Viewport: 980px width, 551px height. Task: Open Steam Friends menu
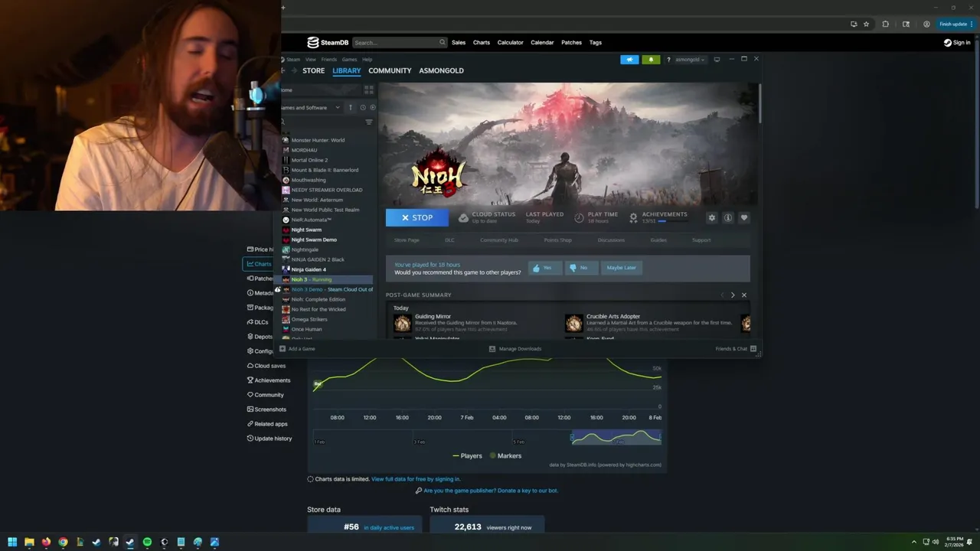pos(329,60)
